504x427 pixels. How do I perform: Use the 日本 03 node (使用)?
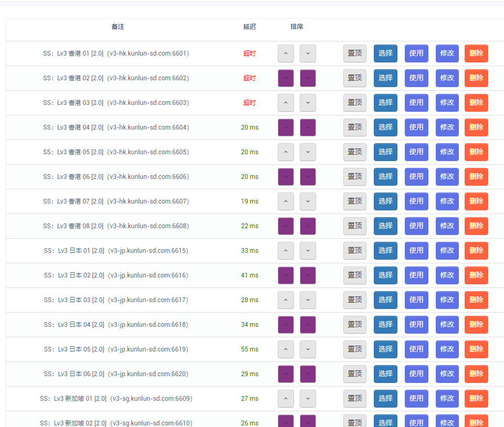click(416, 300)
